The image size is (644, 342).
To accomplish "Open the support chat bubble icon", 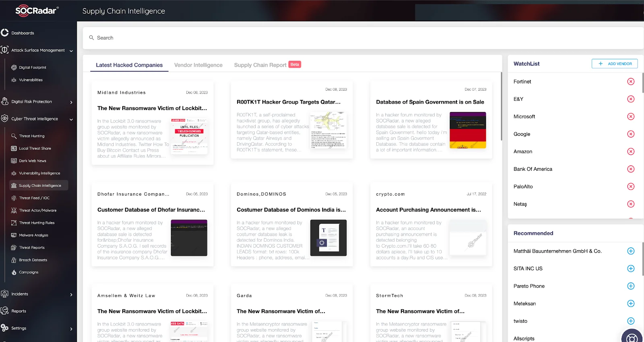I will point(632,336).
